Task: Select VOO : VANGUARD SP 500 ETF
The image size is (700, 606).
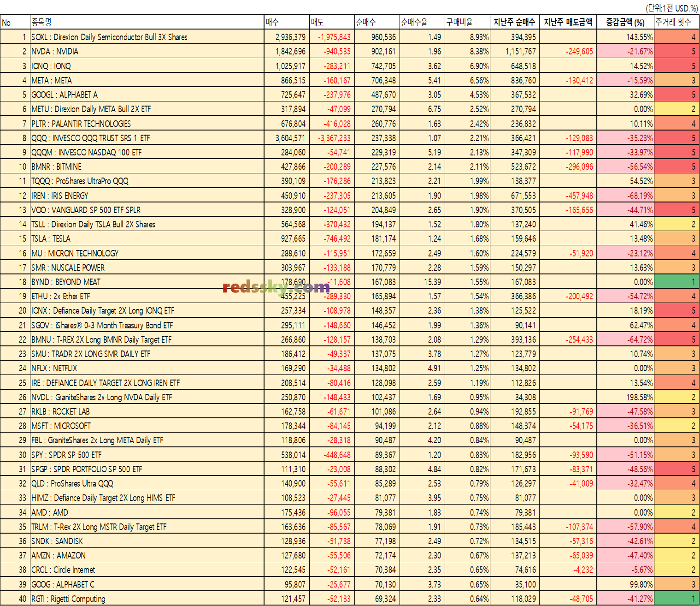Action: [147, 210]
